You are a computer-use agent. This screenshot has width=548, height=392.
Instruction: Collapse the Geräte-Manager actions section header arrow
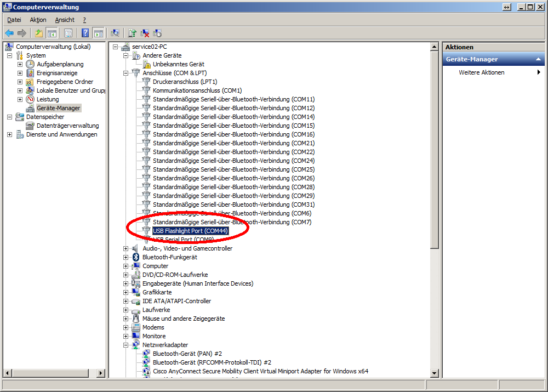pyautogui.click(x=538, y=59)
